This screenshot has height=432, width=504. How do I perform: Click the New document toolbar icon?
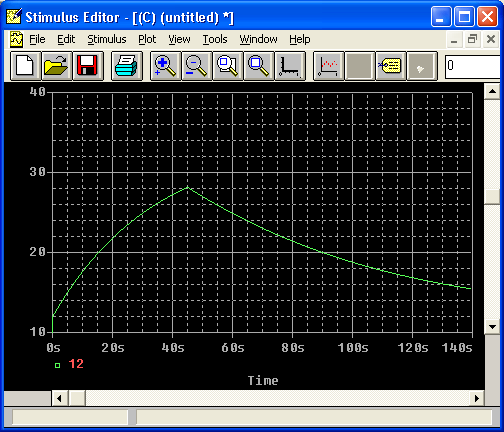[26, 66]
